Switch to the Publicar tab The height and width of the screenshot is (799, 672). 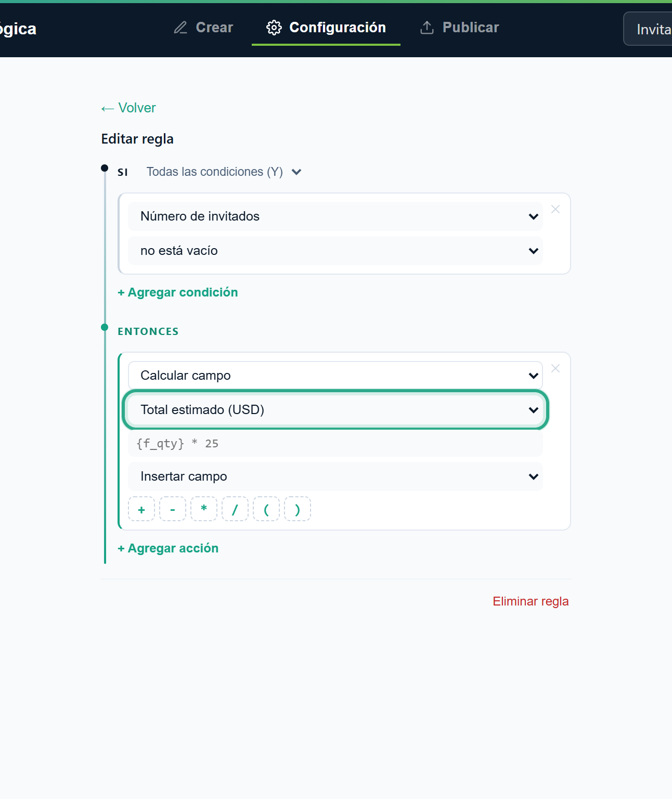point(459,28)
